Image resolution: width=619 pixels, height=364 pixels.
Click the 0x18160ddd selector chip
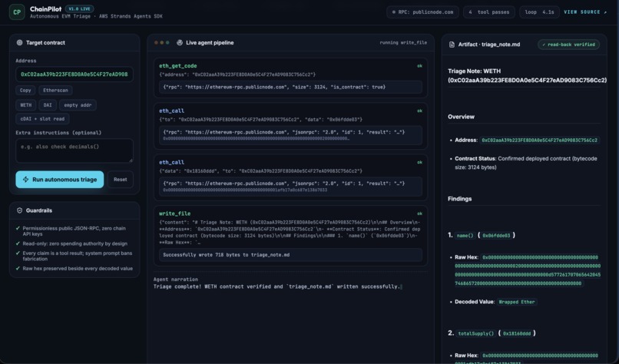point(517,333)
